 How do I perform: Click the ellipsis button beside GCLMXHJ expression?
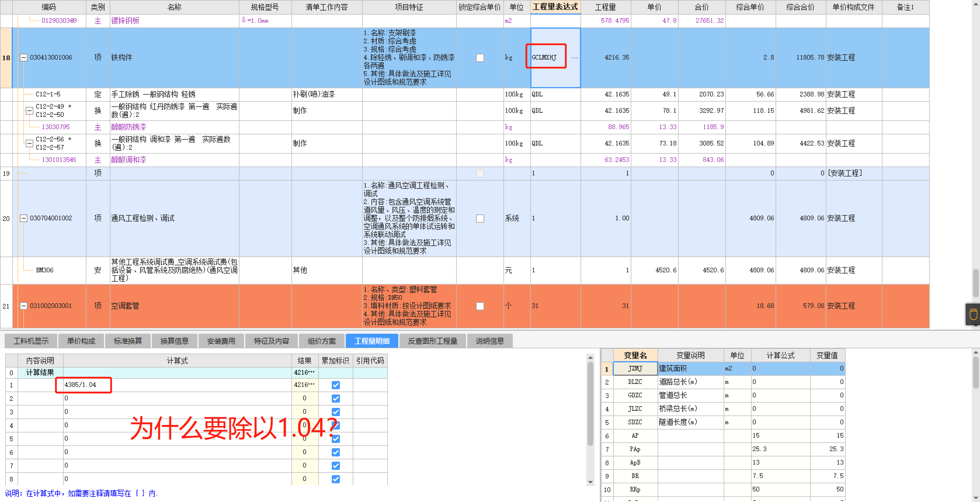coord(574,58)
